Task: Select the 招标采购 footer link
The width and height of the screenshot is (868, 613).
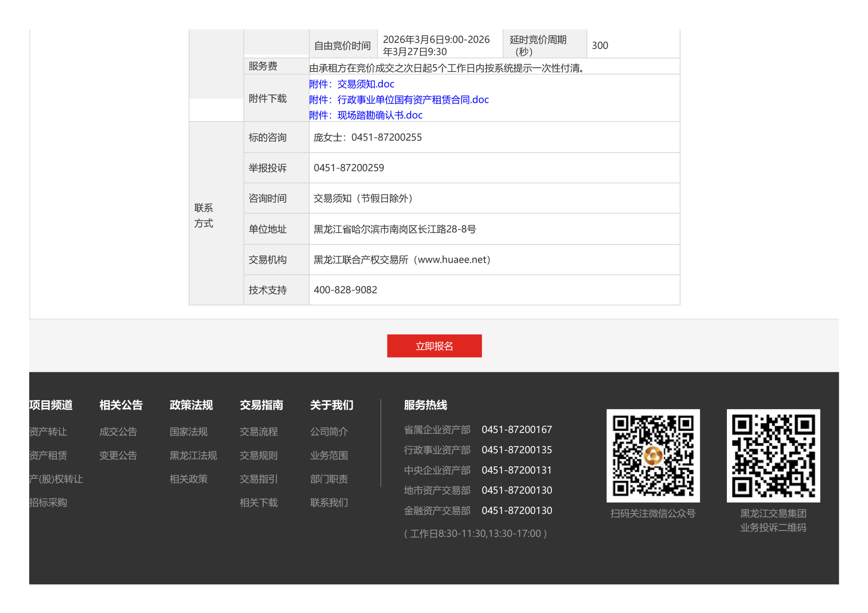Action: [x=48, y=502]
